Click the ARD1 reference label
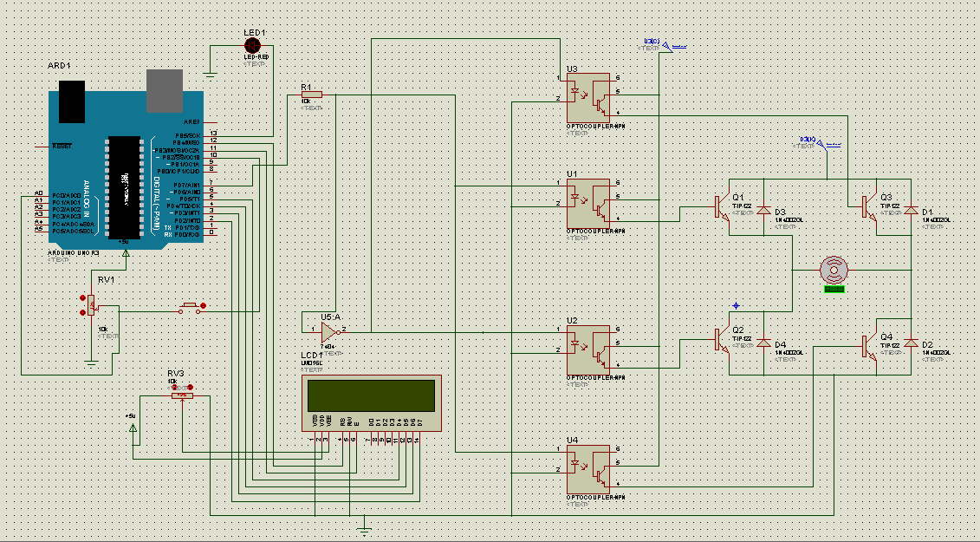980x542 pixels. (60, 66)
